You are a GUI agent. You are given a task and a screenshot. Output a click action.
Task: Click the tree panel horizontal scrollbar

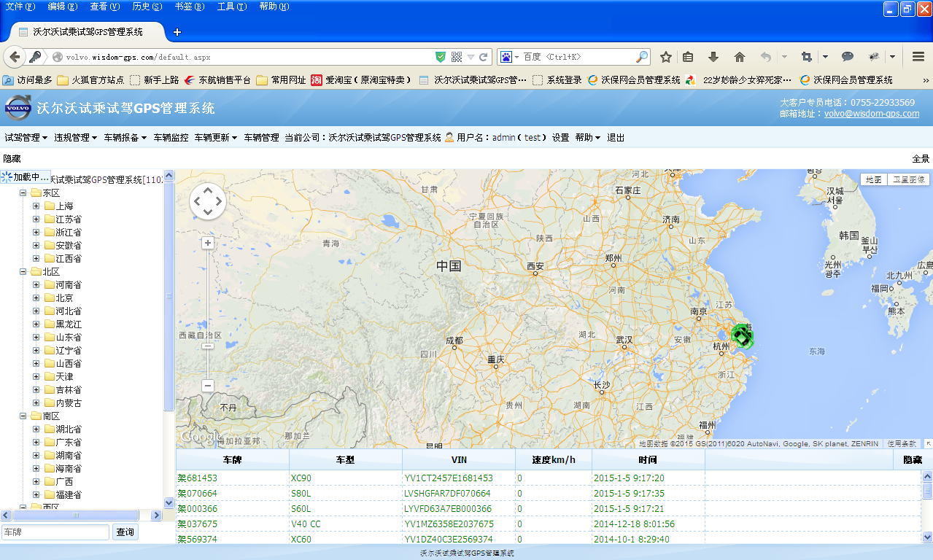[76, 516]
